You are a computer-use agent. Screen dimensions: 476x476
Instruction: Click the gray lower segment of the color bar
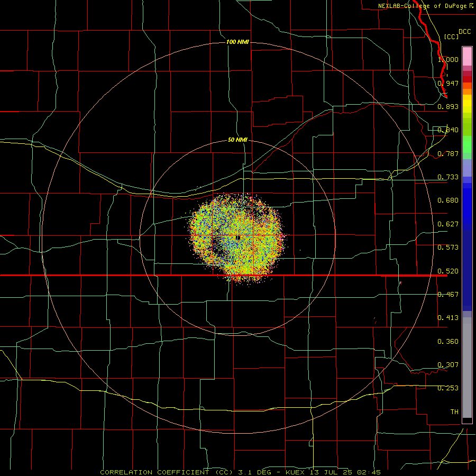click(x=467, y=368)
